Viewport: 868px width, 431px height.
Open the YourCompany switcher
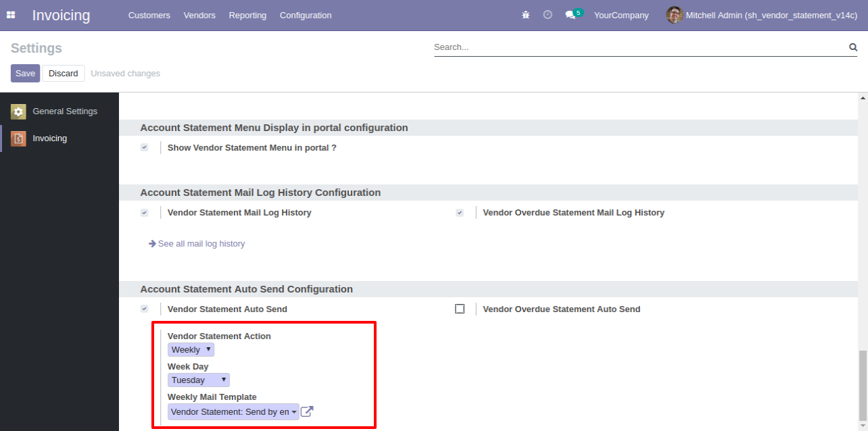(x=621, y=15)
